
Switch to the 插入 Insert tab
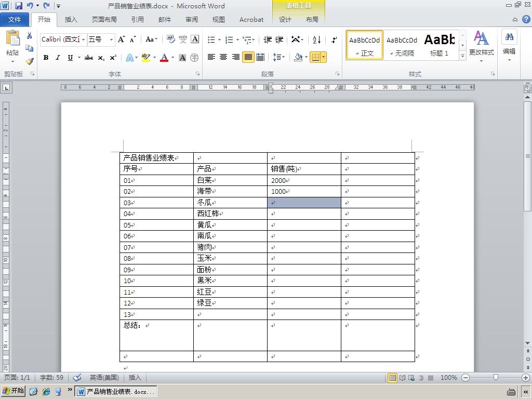(x=71, y=20)
